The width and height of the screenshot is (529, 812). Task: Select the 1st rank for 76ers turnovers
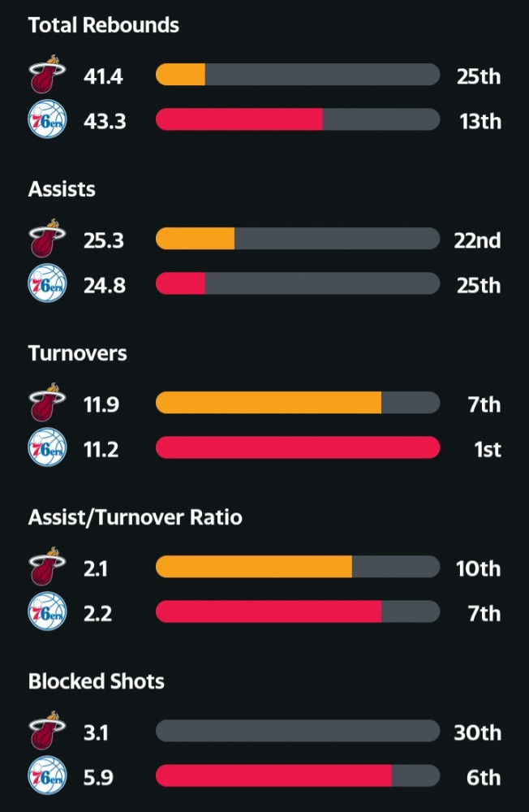point(488,449)
